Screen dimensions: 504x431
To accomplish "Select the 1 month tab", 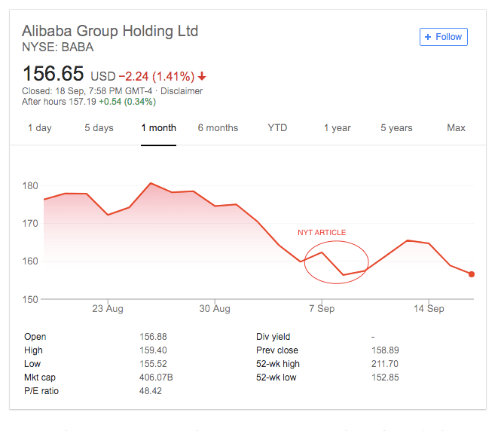I will point(158,128).
